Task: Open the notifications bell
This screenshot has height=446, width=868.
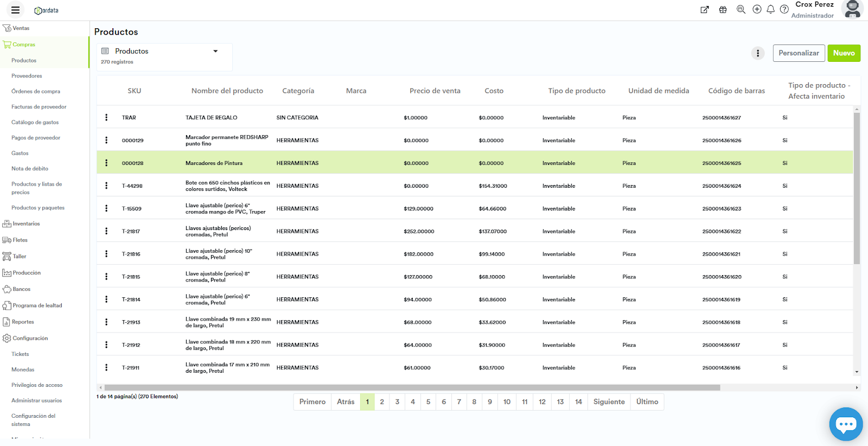Action: pos(770,10)
